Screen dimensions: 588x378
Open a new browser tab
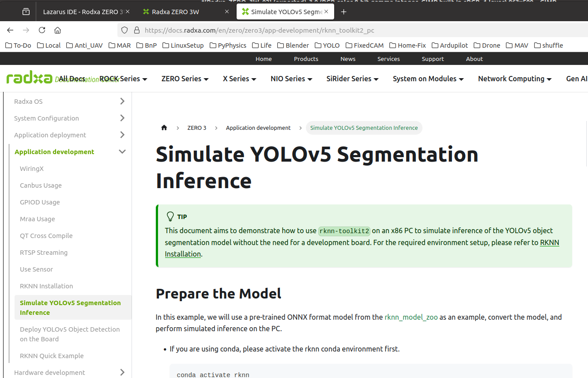click(344, 11)
